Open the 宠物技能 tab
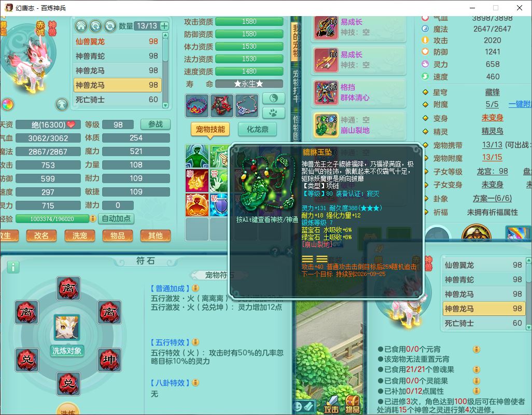The height and width of the screenshot is (415, 532). [211, 129]
